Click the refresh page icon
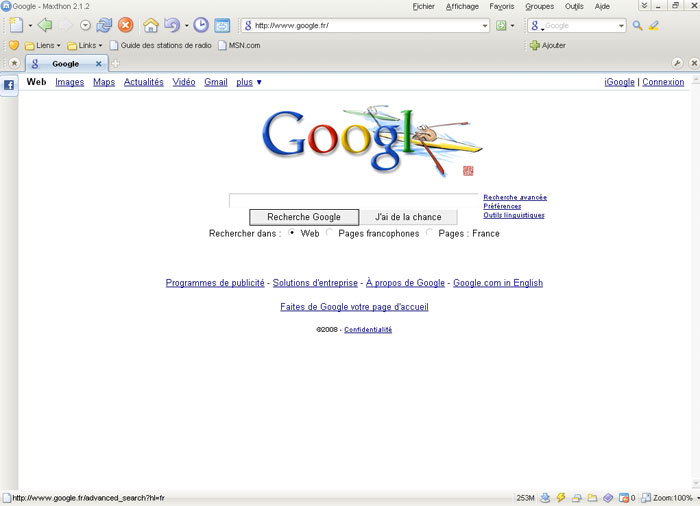This screenshot has height=506, width=700. click(x=104, y=25)
